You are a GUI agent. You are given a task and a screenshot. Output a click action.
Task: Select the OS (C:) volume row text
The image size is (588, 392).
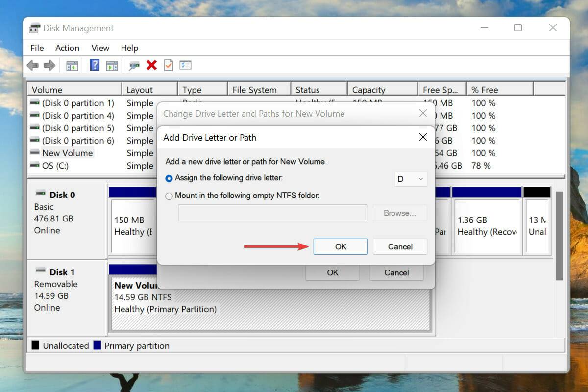(x=55, y=166)
